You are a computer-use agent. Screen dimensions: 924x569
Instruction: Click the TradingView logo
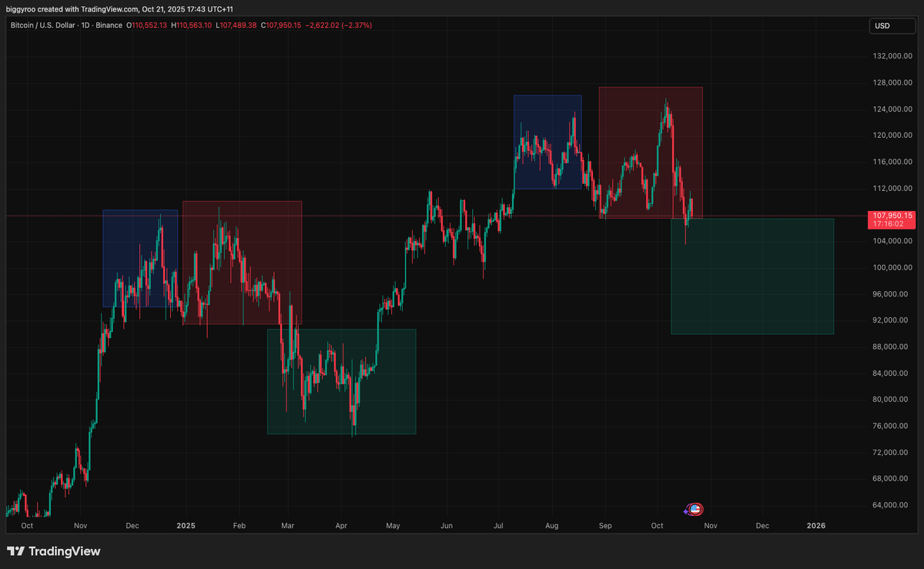(x=54, y=551)
